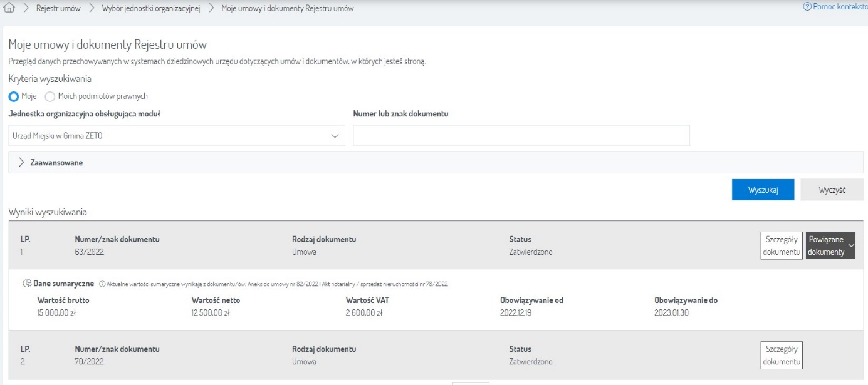Image resolution: width=868 pixels, height=385 pixels.
Task: Open Szczegóły dokumentu for document 63/2022
Action: pos(781,245)
